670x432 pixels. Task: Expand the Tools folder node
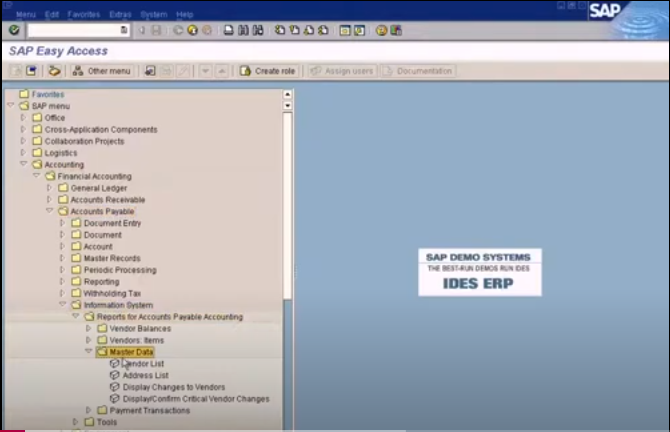pos(76,422)
